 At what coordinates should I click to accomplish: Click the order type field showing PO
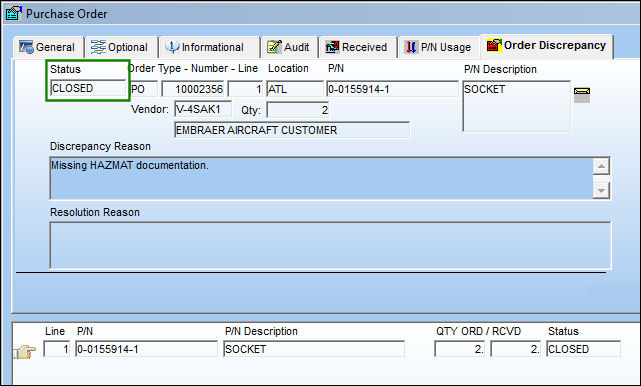[144, 89]
